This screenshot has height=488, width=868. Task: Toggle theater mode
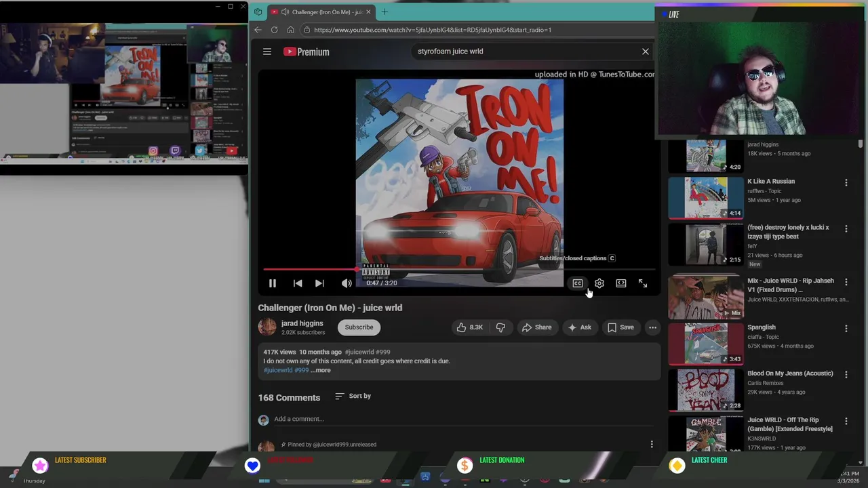(x=621, y=283)
